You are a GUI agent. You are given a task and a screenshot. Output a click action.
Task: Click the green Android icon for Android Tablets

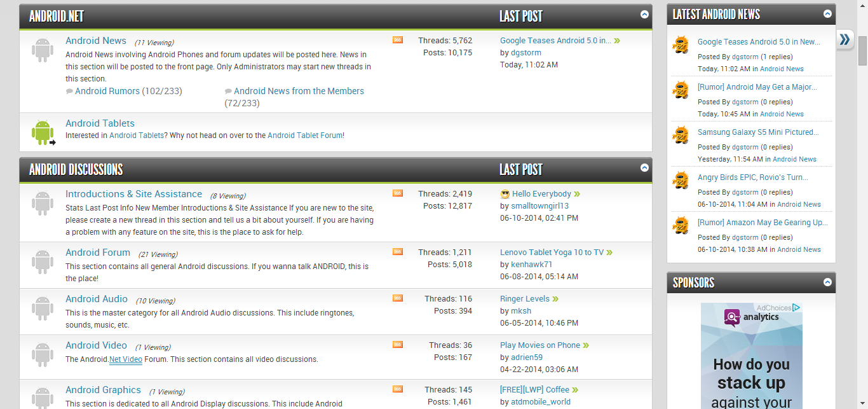(43, 132)
